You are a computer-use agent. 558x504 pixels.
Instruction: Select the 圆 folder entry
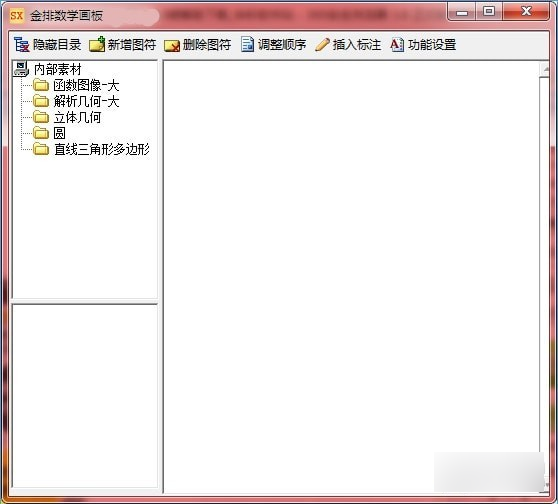(59, 133)
